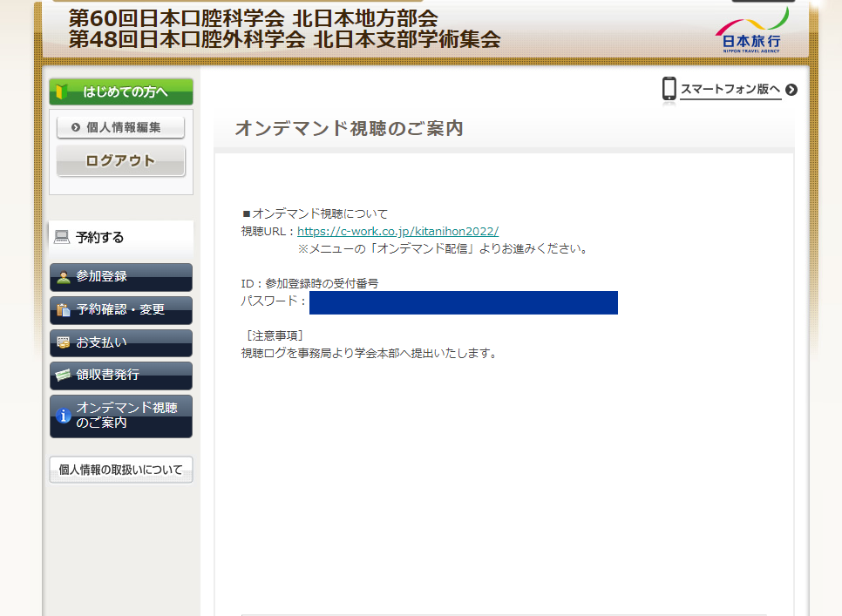Click the パスワード label

[273, 301]
